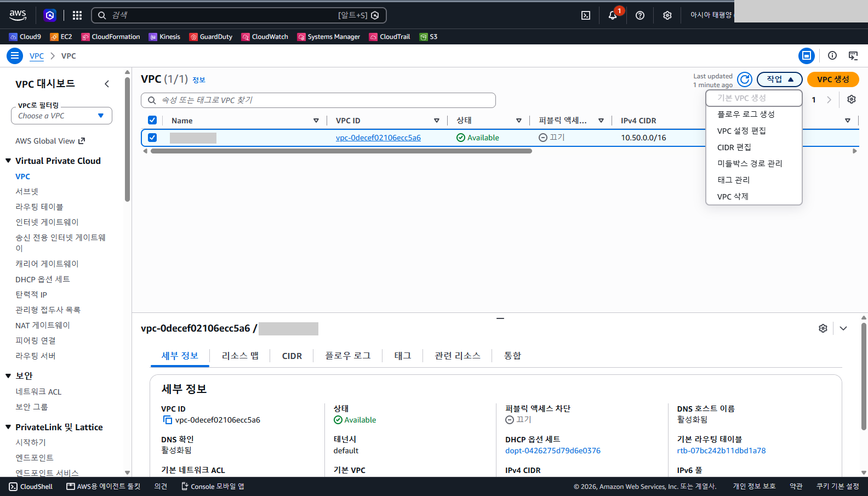This screenshot has width=868, height=496.
Task: Open the CloudShell terminal icon in top bar
Action: (586, 15)
